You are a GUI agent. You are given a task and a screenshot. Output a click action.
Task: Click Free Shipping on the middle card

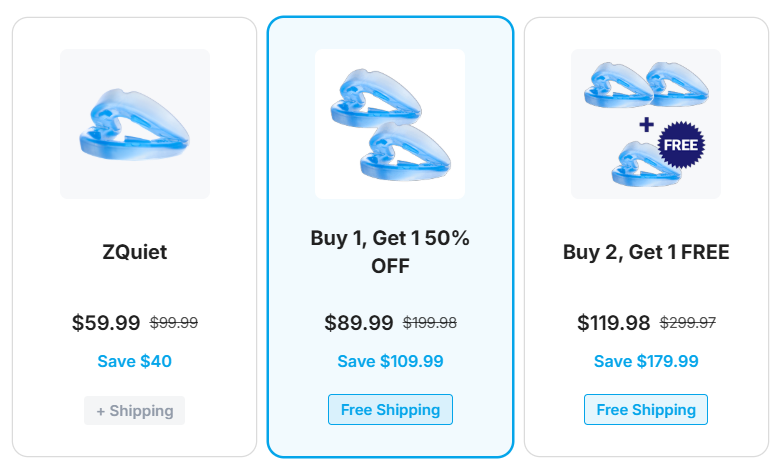click(x=390, y=410)
